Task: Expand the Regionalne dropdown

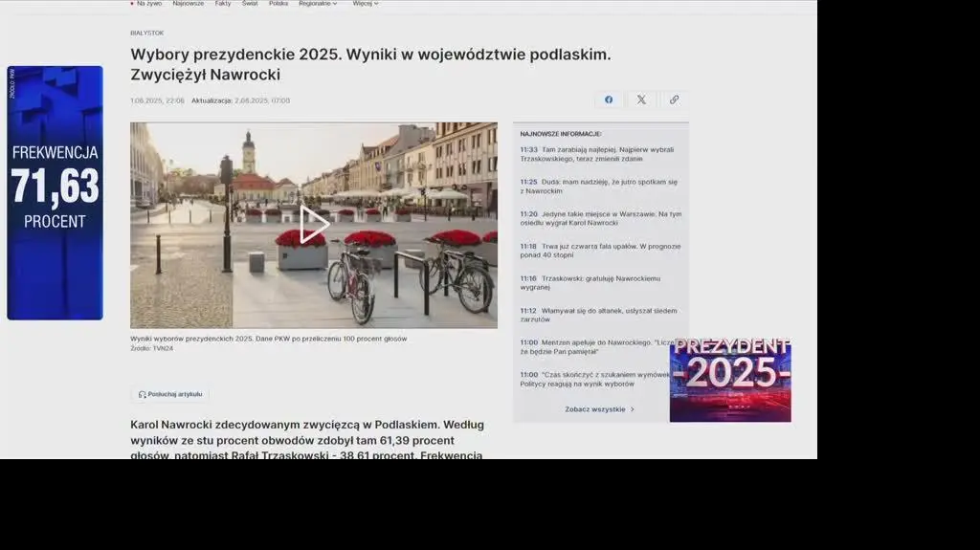Action: pos(318,3)
